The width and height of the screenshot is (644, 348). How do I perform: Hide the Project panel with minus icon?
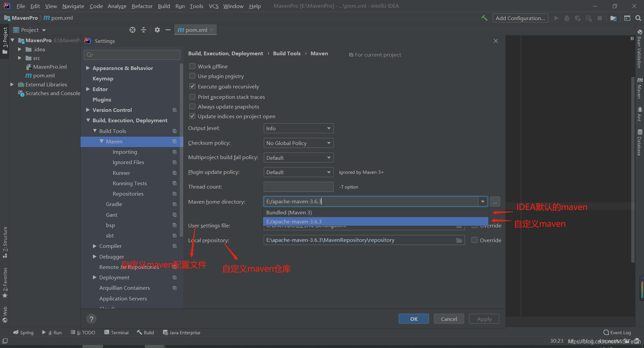[168, 30]
